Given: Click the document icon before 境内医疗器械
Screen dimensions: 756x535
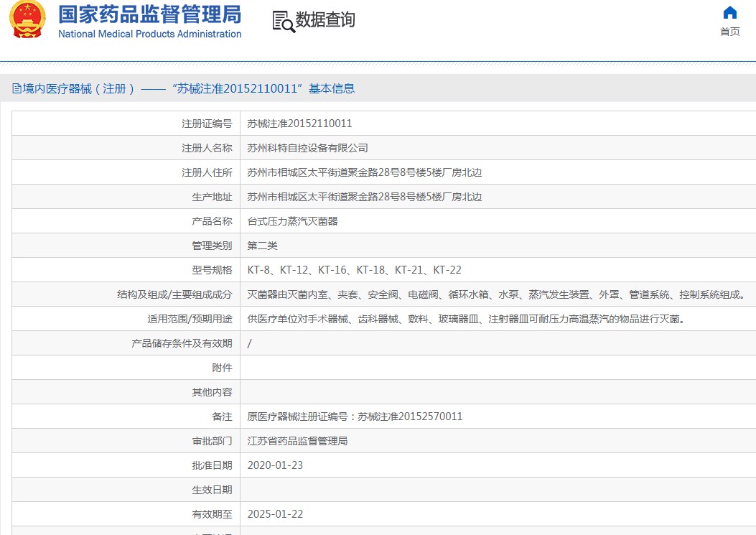Looking at the screenshot, I should coord(17,89).
